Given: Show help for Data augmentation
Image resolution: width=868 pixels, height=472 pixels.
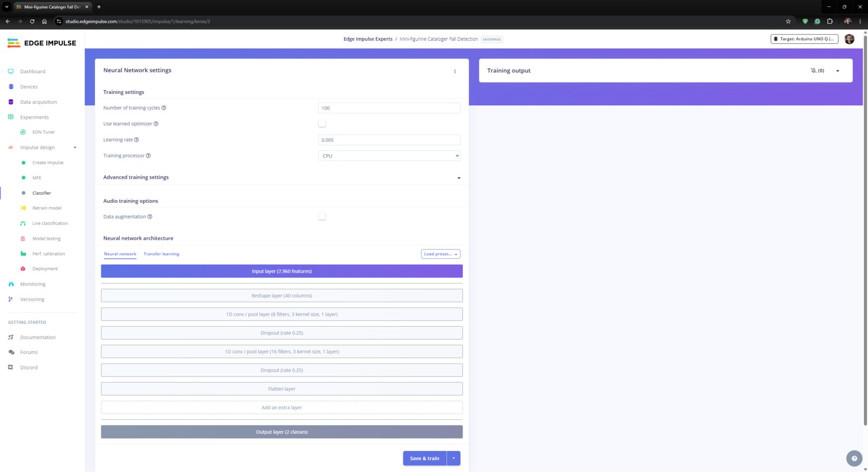Looking at the screenshot, I should click(x=150, y=216).
